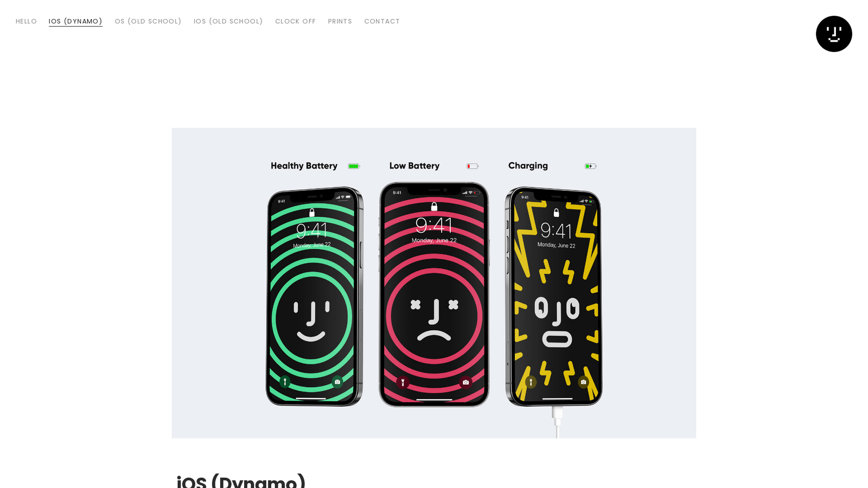Click the camera icon on green phone
Viewport: 868px width, 488px height.
pos(337,382)
